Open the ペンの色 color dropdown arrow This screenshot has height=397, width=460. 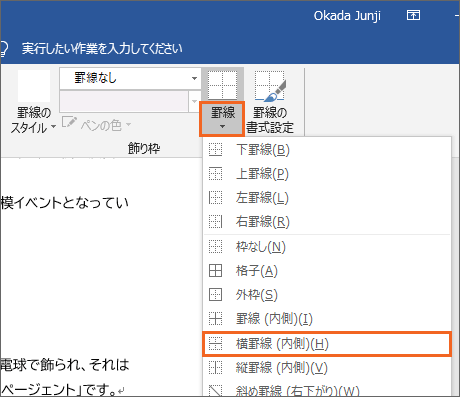pyautogui.click(x=128, y=125)
